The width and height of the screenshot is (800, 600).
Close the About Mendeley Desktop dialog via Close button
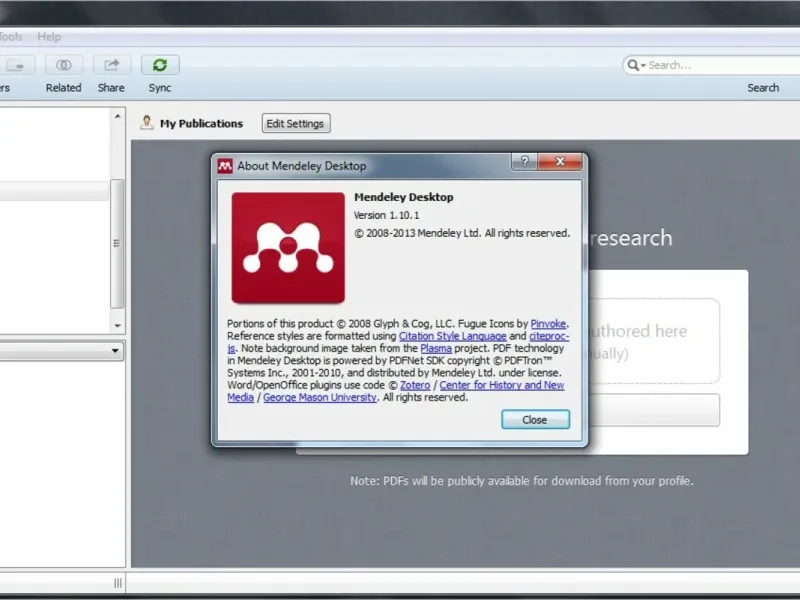point(535,419)
